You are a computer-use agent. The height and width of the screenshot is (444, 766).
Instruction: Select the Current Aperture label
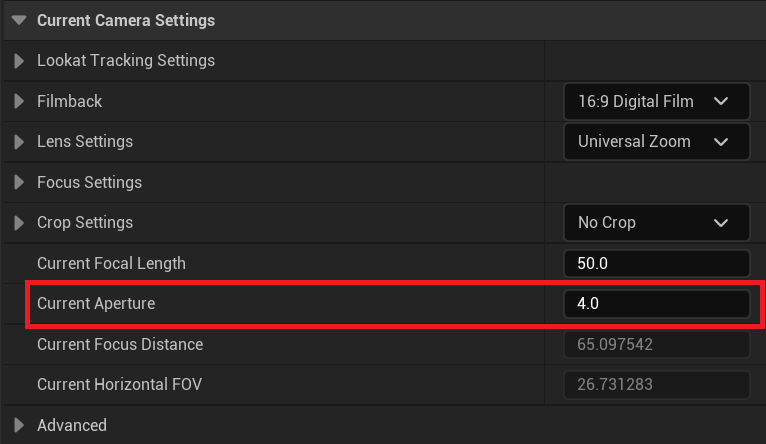tap(96, 303)
